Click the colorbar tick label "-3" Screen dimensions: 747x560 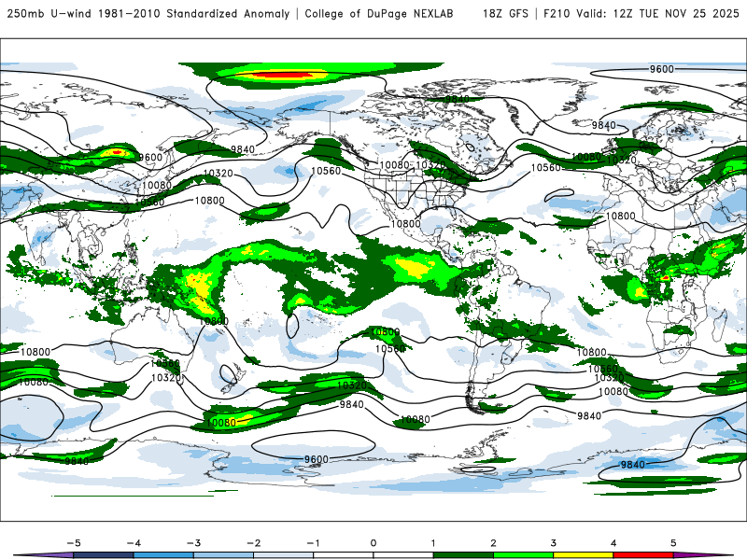193,543
